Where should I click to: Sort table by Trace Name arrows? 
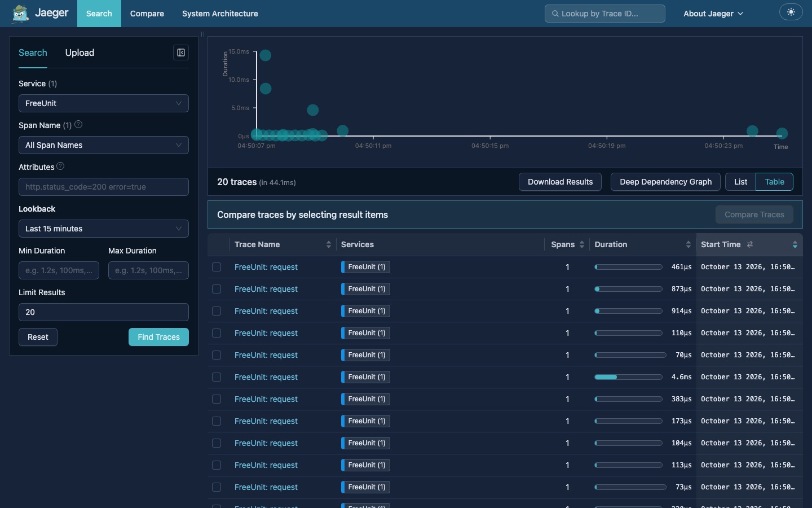tap(329, 244)
